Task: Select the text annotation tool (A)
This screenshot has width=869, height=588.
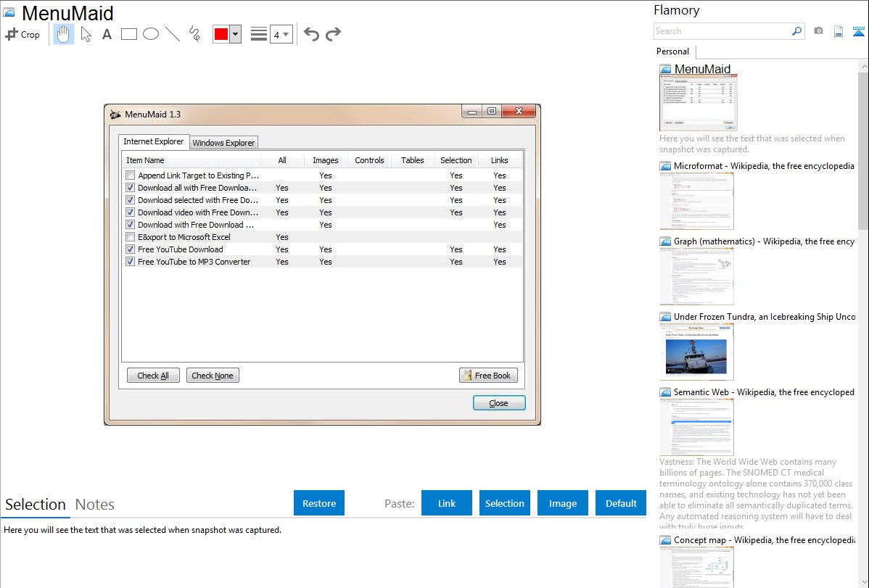Action: pyautogui.click(x=107, y=34)
